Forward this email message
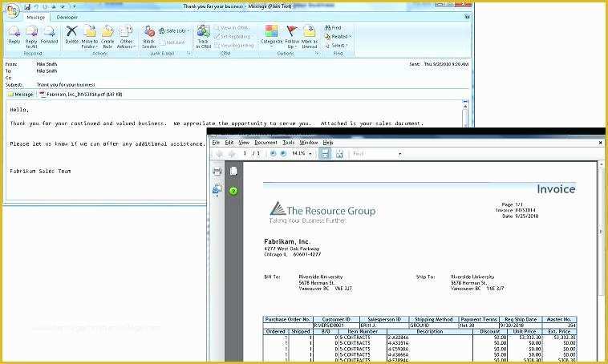 (x=49, y=35)
